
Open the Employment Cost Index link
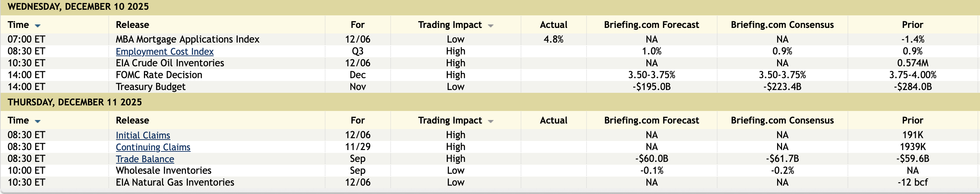point(164,51)
